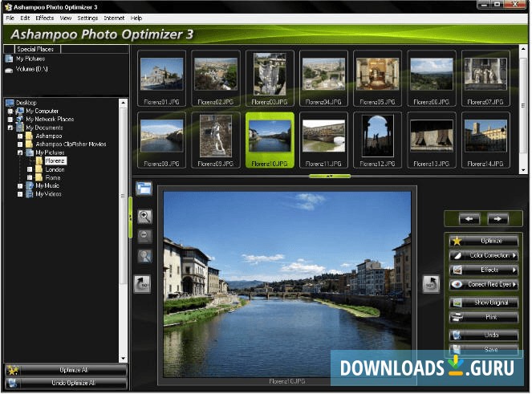Viewport: 532px width, 394px height.
Task: Expand the London folder node
Action: (x=30, y=169)
